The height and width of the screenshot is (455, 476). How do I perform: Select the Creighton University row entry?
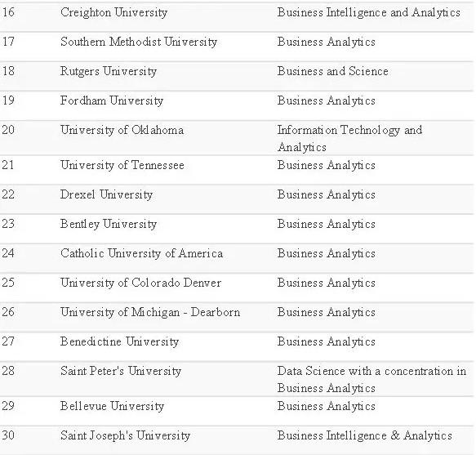click(113, 13)
